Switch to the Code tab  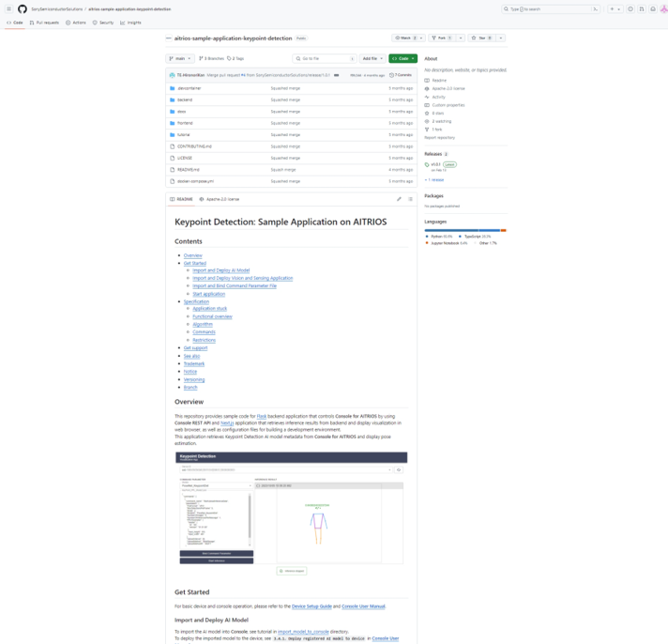pos(15,23)
